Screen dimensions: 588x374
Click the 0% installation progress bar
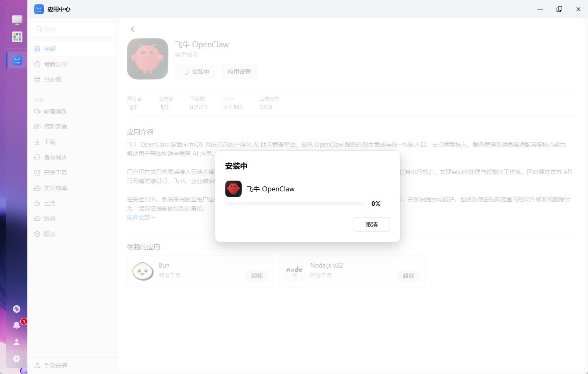(295, 203)
